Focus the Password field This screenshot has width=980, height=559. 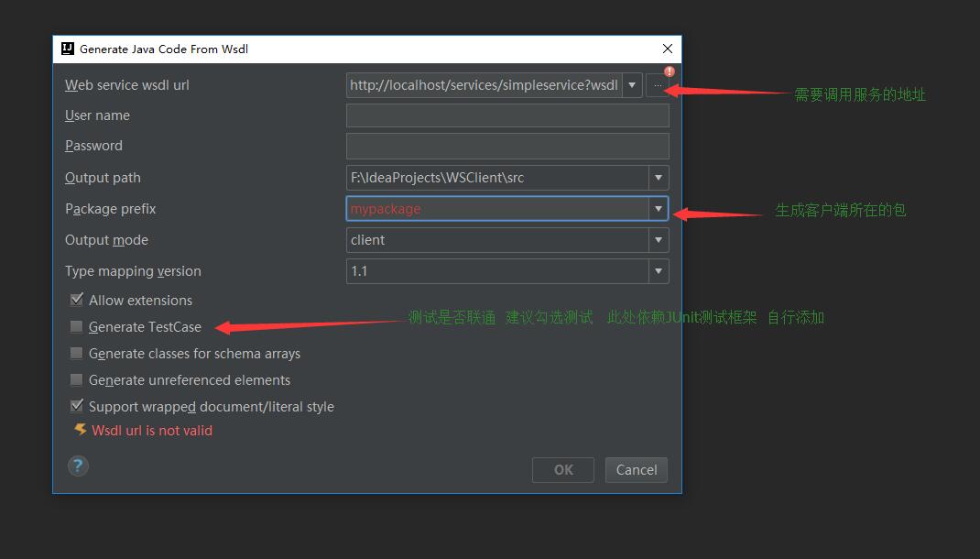point(507,146)
